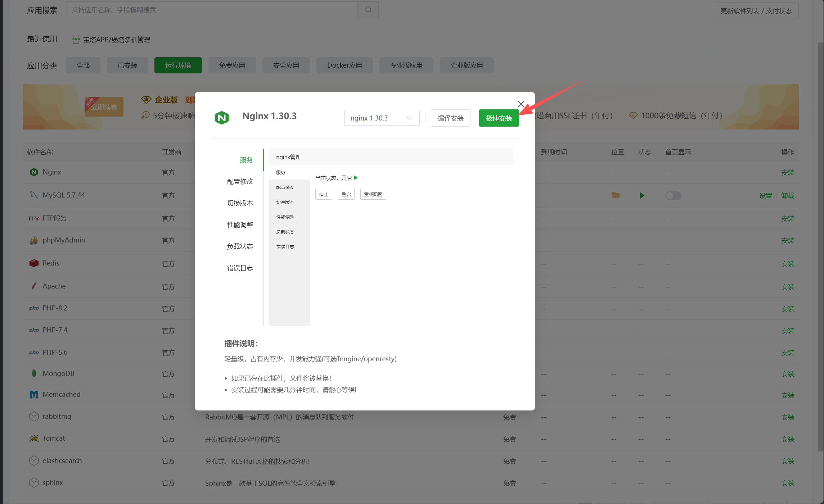Select the 专业版应用 category tab
The height and width of the screenshot is (504, 824).
(x=406, y=65)
